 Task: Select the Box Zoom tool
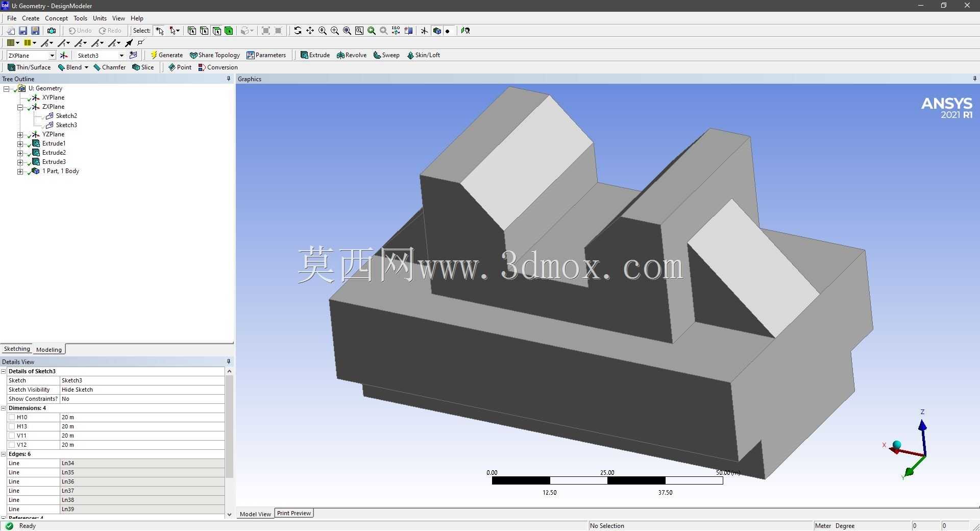tap(334, 31)
